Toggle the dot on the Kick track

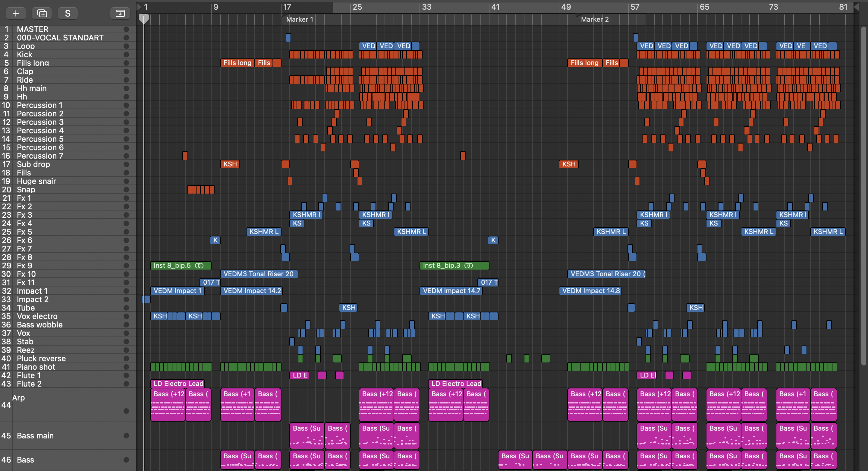126,55
